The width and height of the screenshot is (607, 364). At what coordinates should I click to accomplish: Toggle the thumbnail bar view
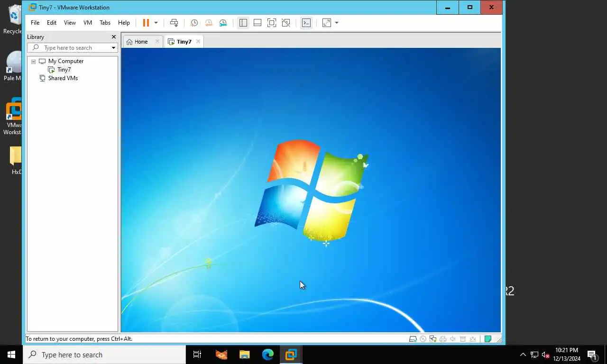point(258,23)
